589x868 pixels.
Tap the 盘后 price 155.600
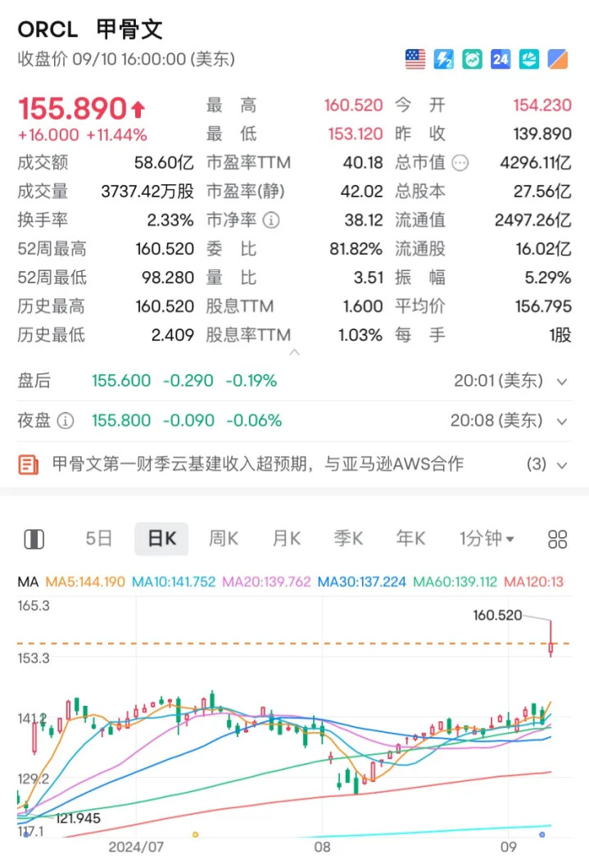coord(121,381)
